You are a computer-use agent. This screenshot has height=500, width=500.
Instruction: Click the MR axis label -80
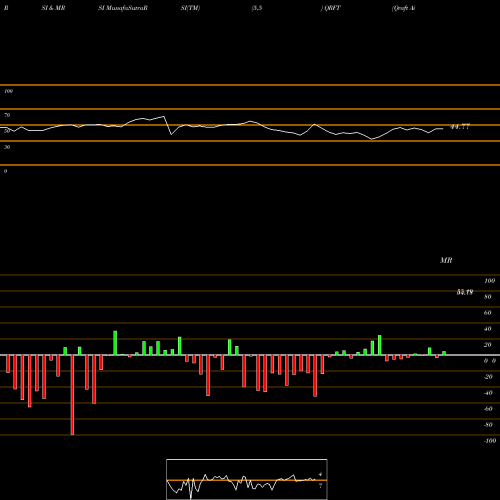(x=488, y=425)
